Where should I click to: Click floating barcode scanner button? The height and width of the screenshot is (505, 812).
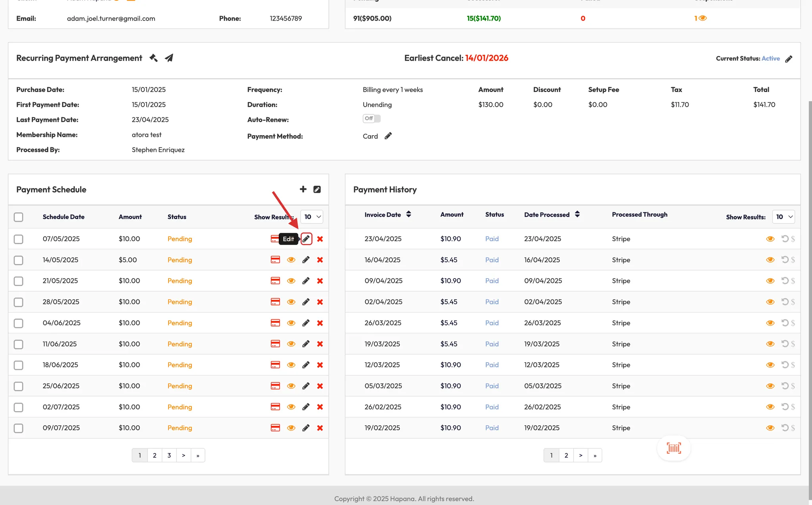674,448
